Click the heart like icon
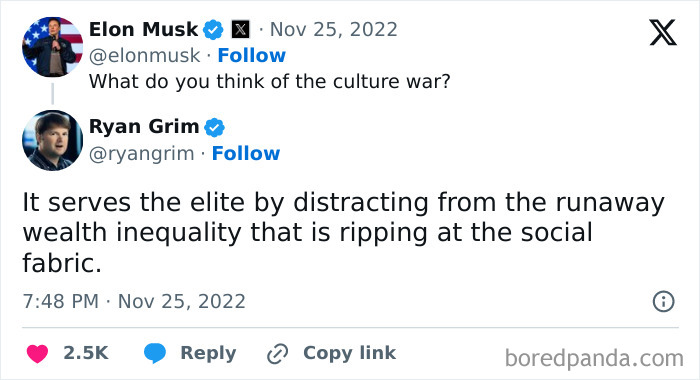This screenshot has width=700, height=380. pyautogui.click(x=38, y=354)
